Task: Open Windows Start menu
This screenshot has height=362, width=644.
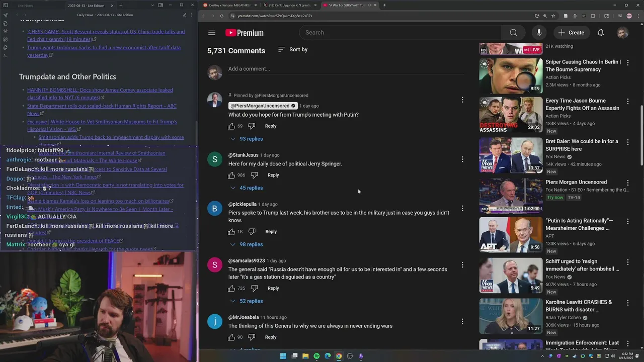Action: (283, 356)
